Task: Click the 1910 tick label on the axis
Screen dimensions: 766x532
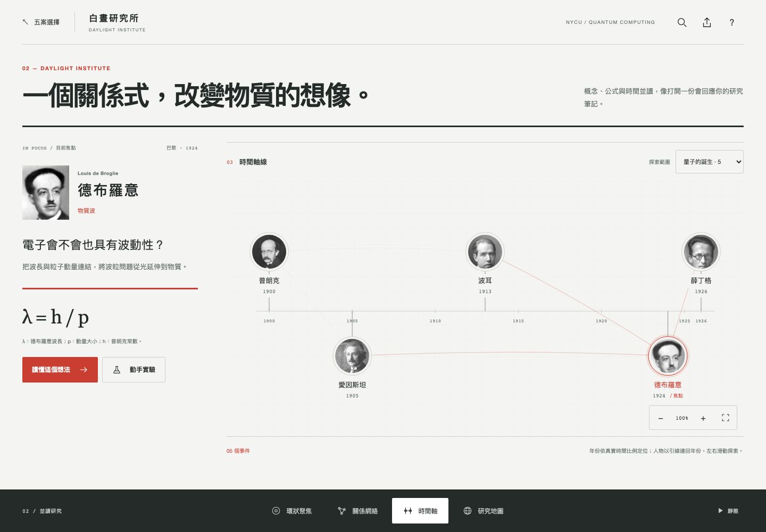Action: coord(435,321)
